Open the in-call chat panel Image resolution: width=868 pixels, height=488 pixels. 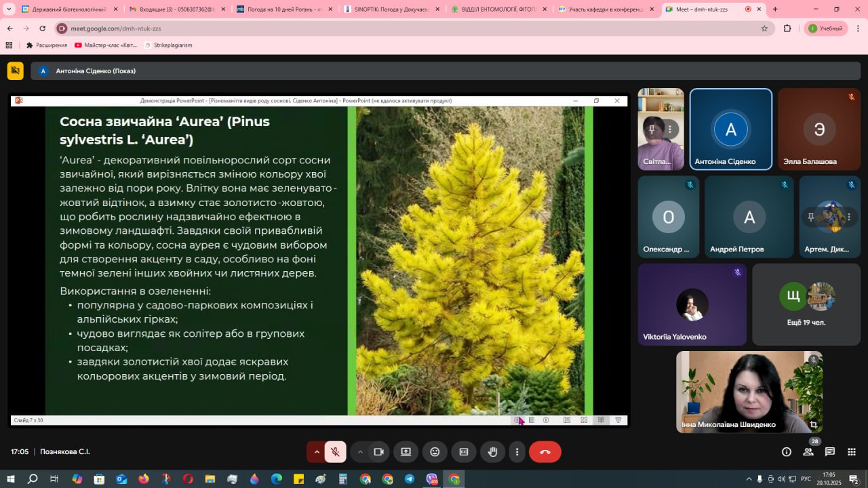pyautogui.click(x=829, y=452)
